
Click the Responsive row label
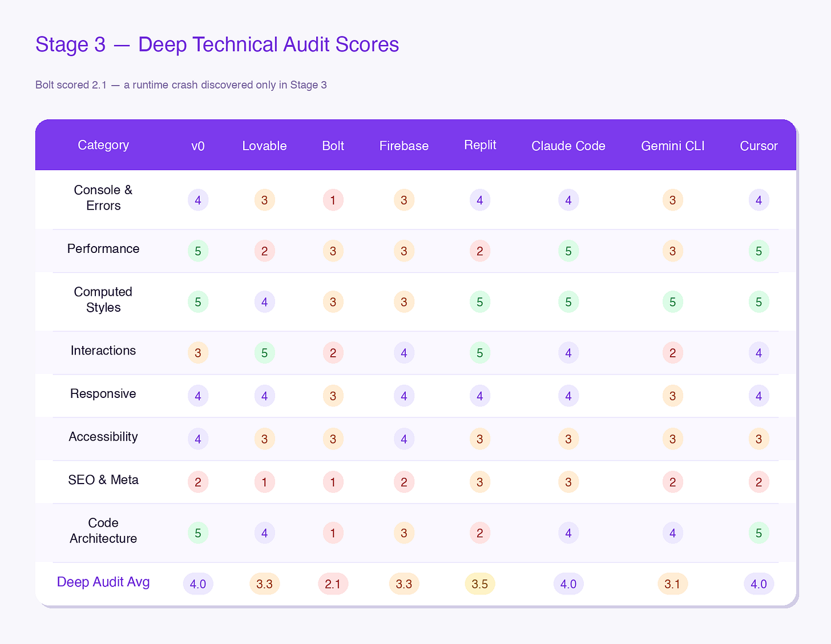103,394
